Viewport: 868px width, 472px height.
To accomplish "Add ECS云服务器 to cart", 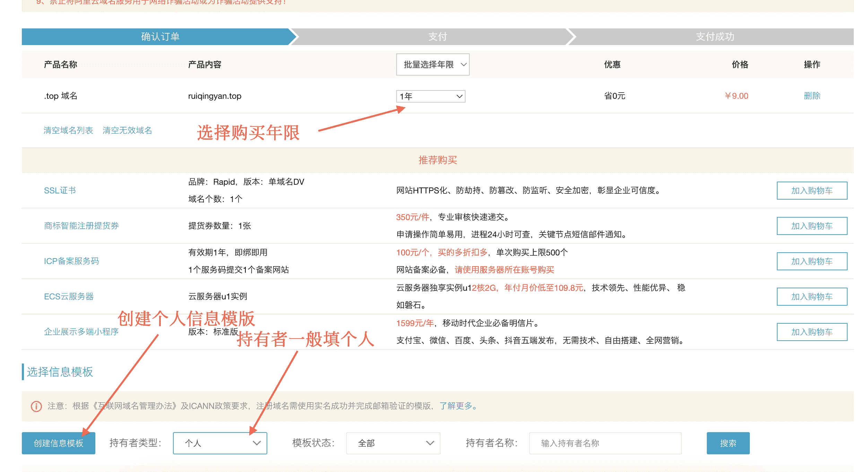I will coord(812,297).
